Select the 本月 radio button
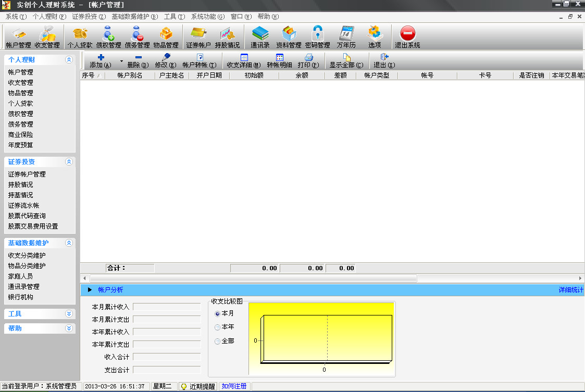The image size is (585, 392). pyautogui.click(x=217, y=314)
